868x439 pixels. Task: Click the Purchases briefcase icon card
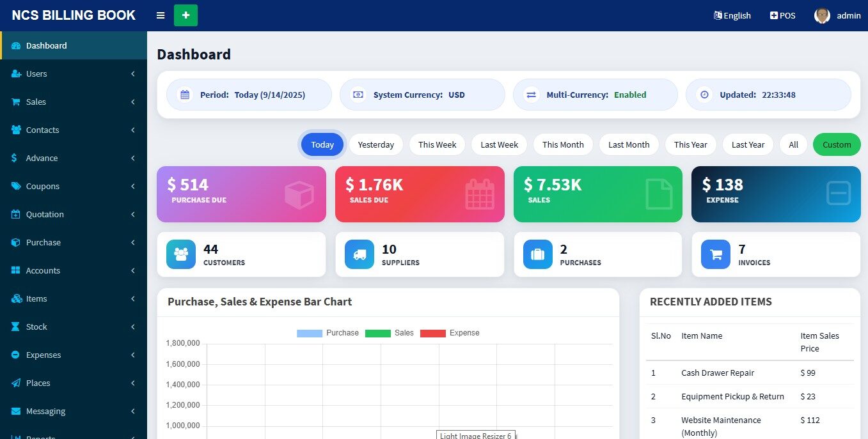tap(537, 254)
